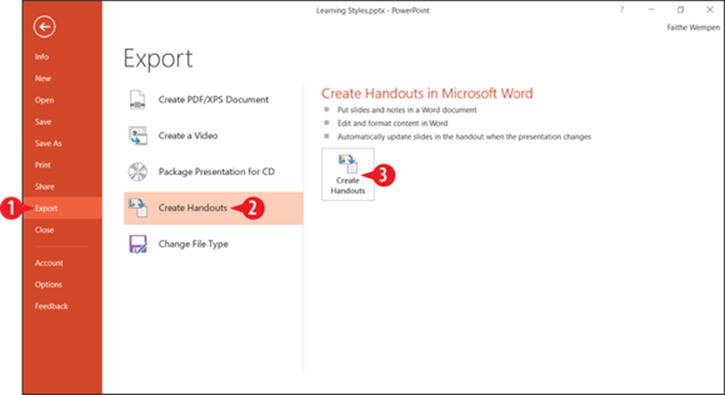725x395 pixels.
Task: Click 'Put slides and notes in a Word document'
Action: point(407,110)
